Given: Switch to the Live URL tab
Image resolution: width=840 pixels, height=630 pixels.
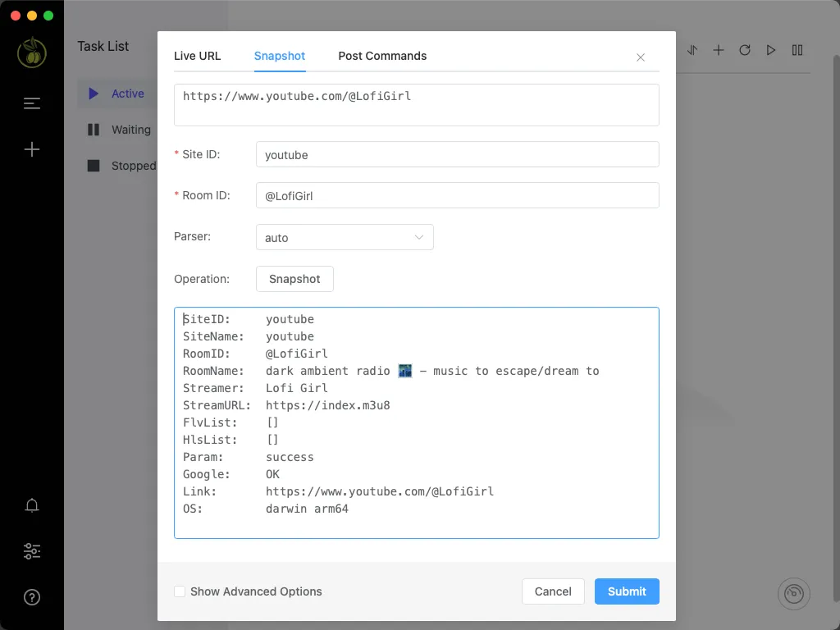Looking at the screenshot, I should pos(197,56).
